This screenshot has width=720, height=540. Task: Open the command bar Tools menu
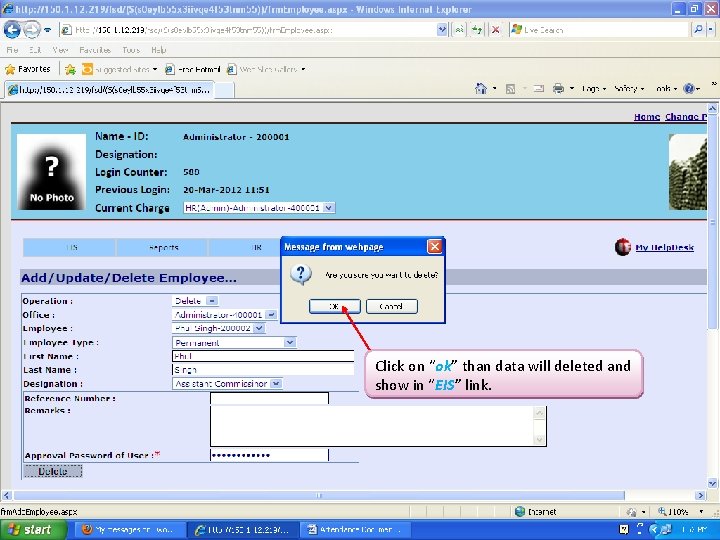(666, 89)
